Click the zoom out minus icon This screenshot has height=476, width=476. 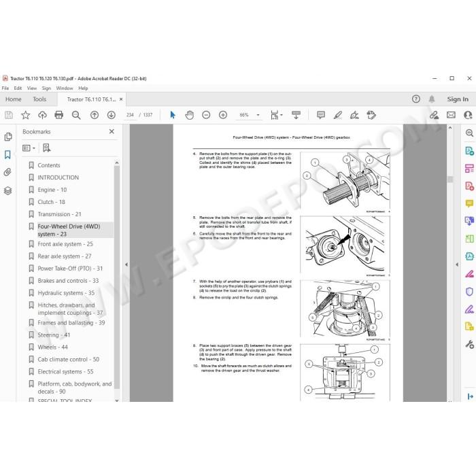click(x=206, y=115)
